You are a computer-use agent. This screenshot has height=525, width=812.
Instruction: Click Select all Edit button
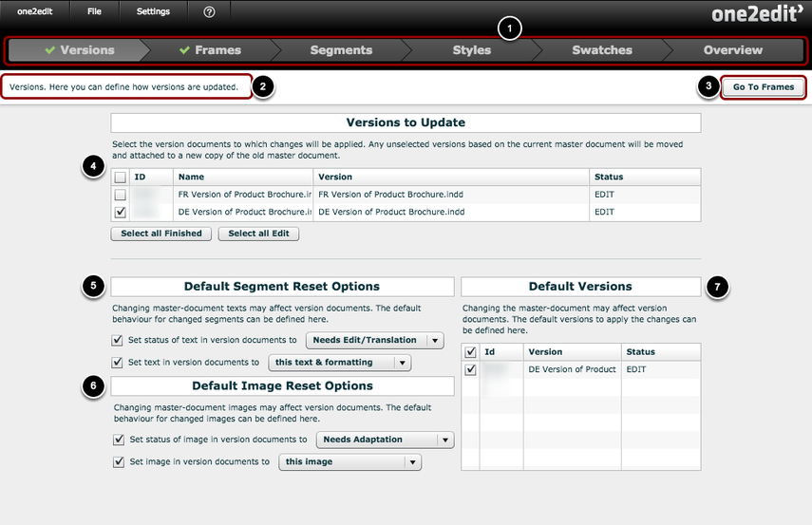[258, 234]
